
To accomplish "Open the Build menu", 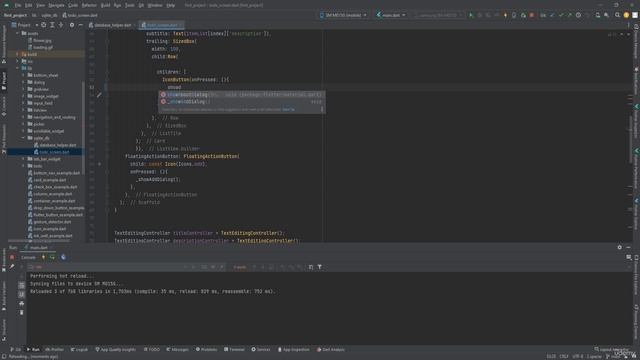I will click(x=105, y=5).
